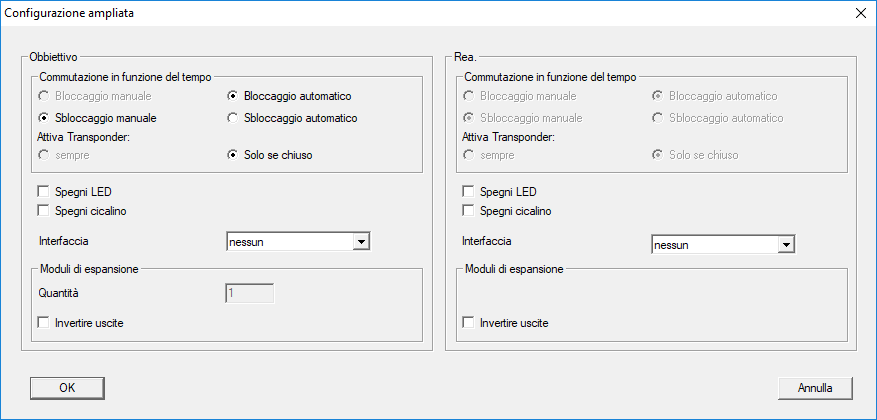Toggle Spegni cicalino in Rea. section
Screen dimensions: 877x420
[468, 211]
